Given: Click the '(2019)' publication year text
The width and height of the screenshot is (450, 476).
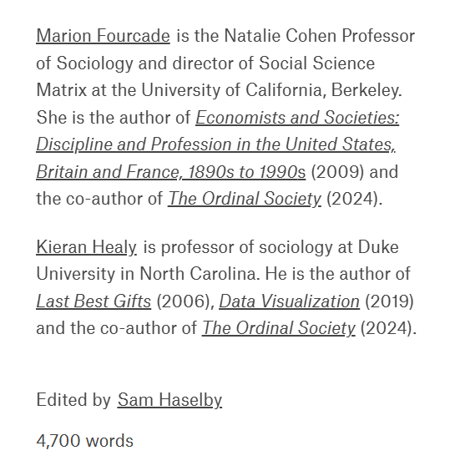Looking at the screenshot, I should [x=389, y=301].
